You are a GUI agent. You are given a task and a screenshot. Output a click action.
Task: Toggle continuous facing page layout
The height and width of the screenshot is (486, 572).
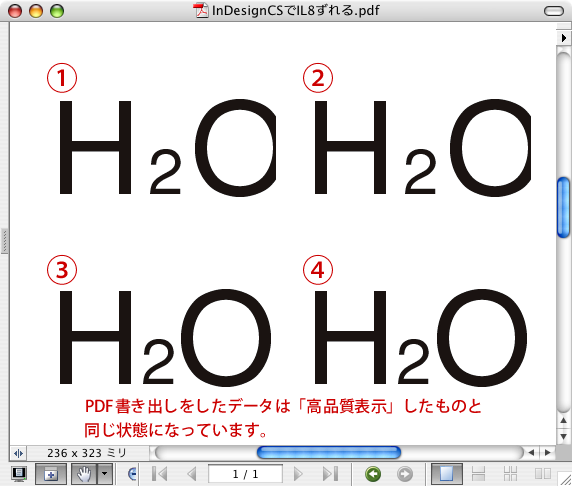(x=510, y=474)
